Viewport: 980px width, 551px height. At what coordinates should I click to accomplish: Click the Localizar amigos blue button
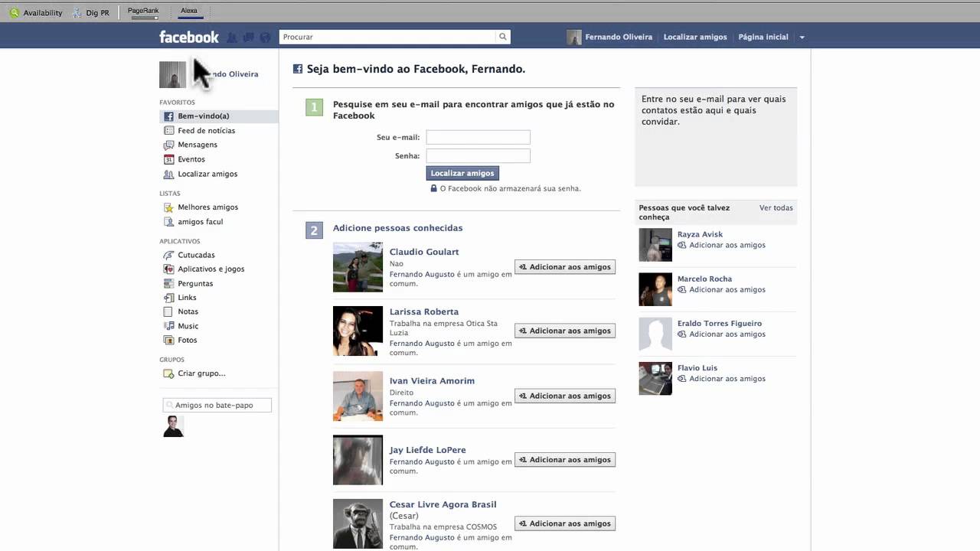[x=462, y=174]
